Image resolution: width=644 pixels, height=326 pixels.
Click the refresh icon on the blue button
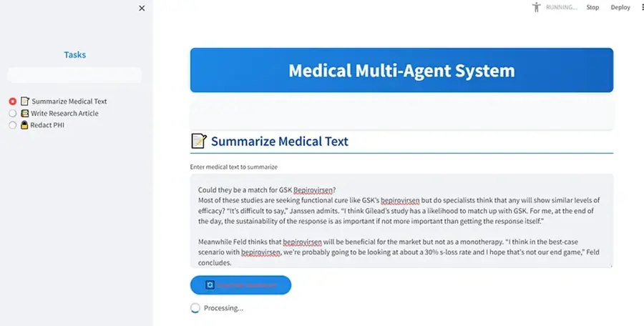click(210, 285)
